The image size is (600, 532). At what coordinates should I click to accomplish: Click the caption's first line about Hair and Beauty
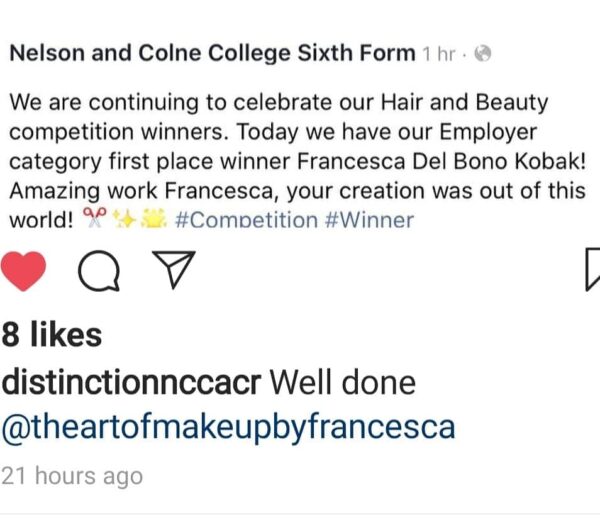tap(279, 103)
